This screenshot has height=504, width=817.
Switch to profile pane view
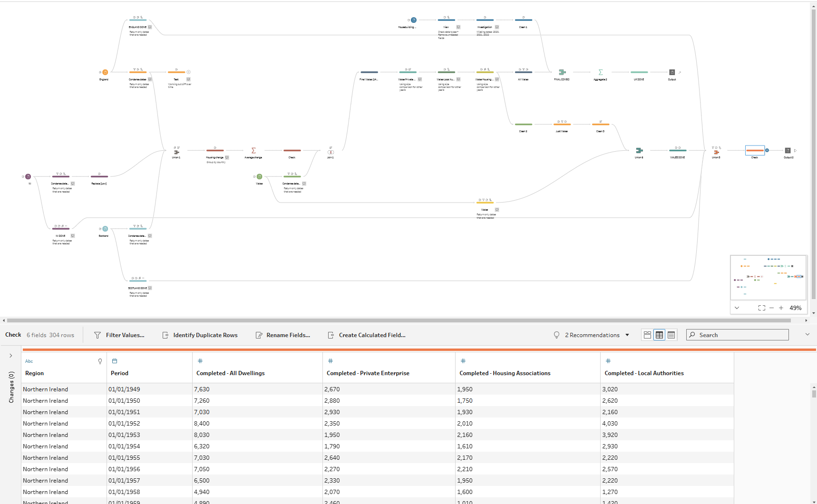tap(647, 335)
